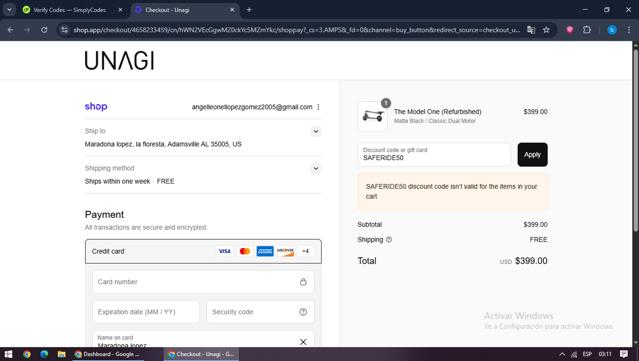The height and width of the screenshot is (361, 639).
Task: Select the Credit card payment option
Action: tap(203, 251)
